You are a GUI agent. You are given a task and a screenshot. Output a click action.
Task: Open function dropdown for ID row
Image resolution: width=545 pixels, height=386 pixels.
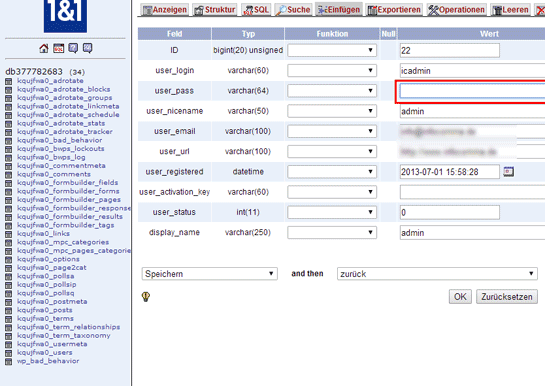pos(332,50)
